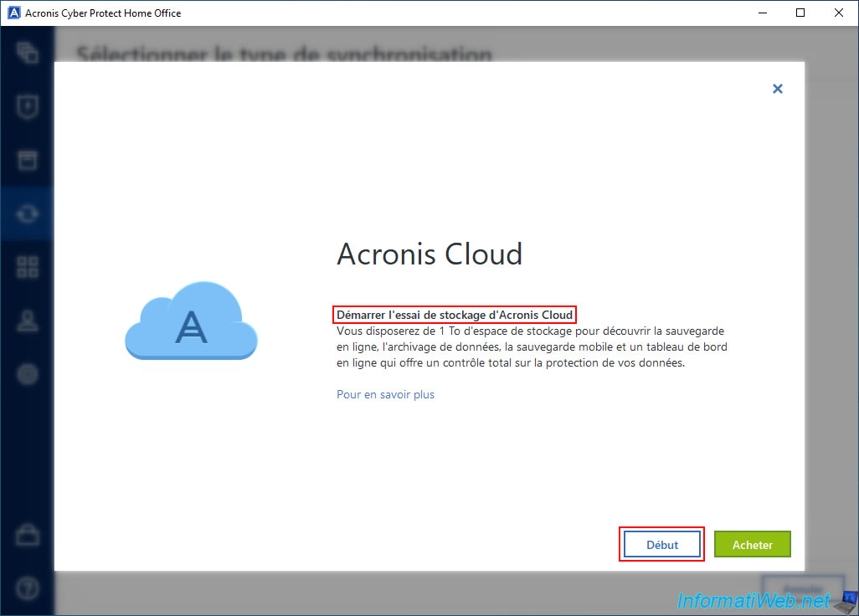Viewport: 859px width, 616px height.
Task: Close the Acronis Cyber Protect window
Action: [x=839, y=13]
